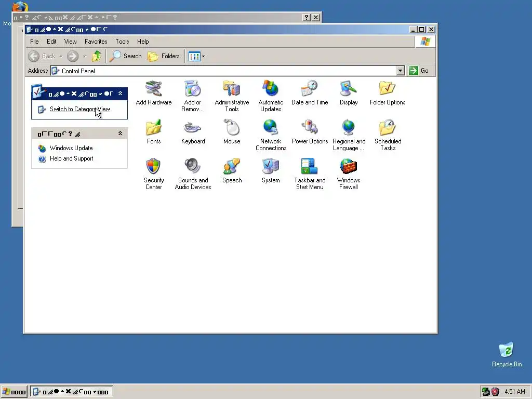Open the Back history dropdown arrow
This screenshot has width=532, height=399.
[x=61, y=56]
